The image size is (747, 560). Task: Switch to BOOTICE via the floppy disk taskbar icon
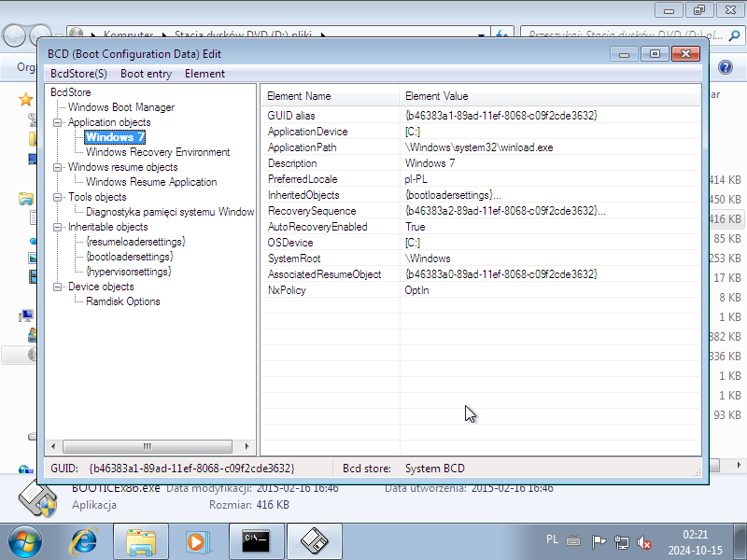point(314,541)
